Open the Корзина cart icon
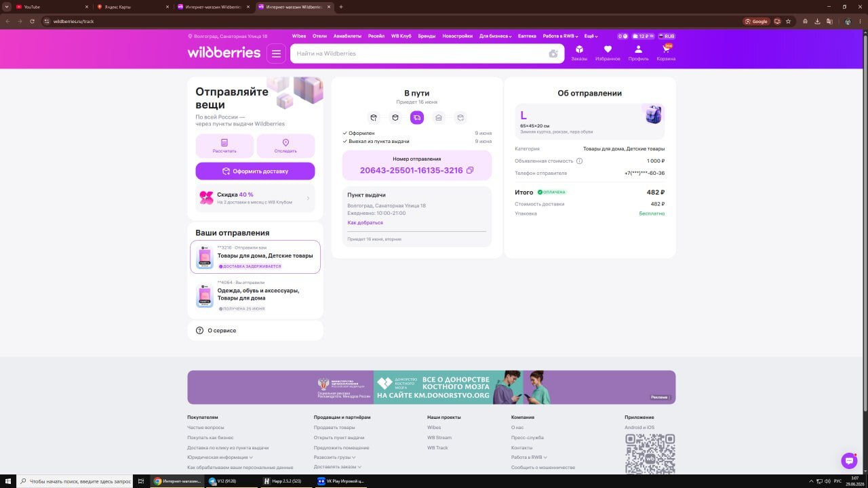This screenshot has height=488, width=868. pos(666,53)
